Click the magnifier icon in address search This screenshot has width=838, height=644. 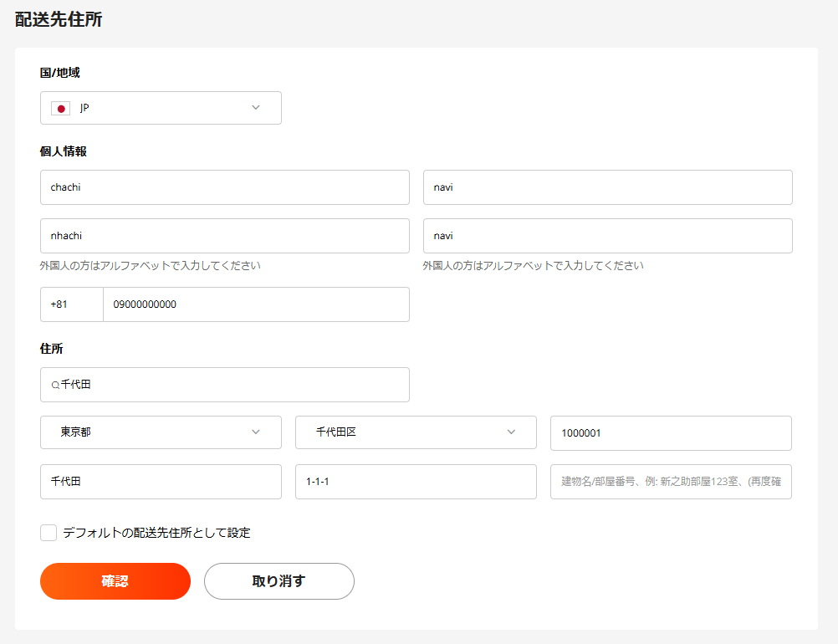pyautogui.click(x=55, y=386)
